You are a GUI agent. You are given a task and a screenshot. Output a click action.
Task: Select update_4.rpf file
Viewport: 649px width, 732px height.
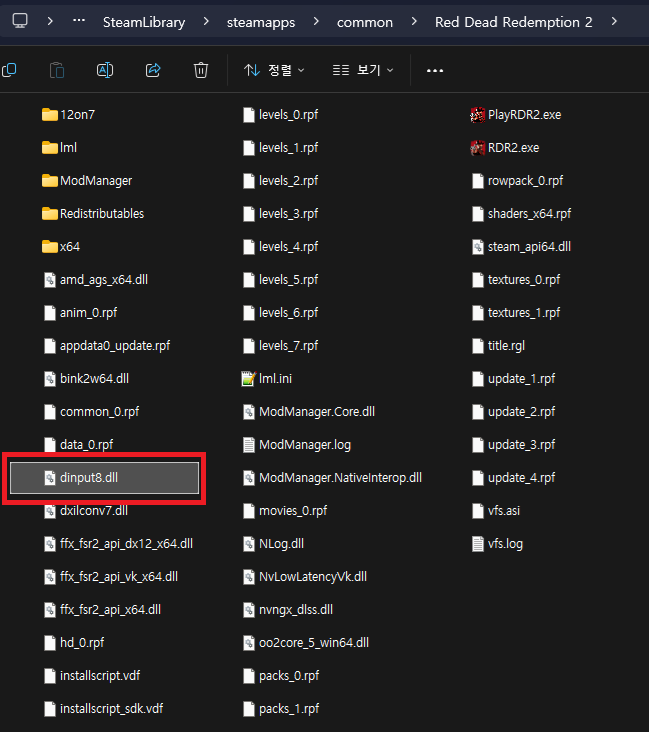click(x=514, y=478)
